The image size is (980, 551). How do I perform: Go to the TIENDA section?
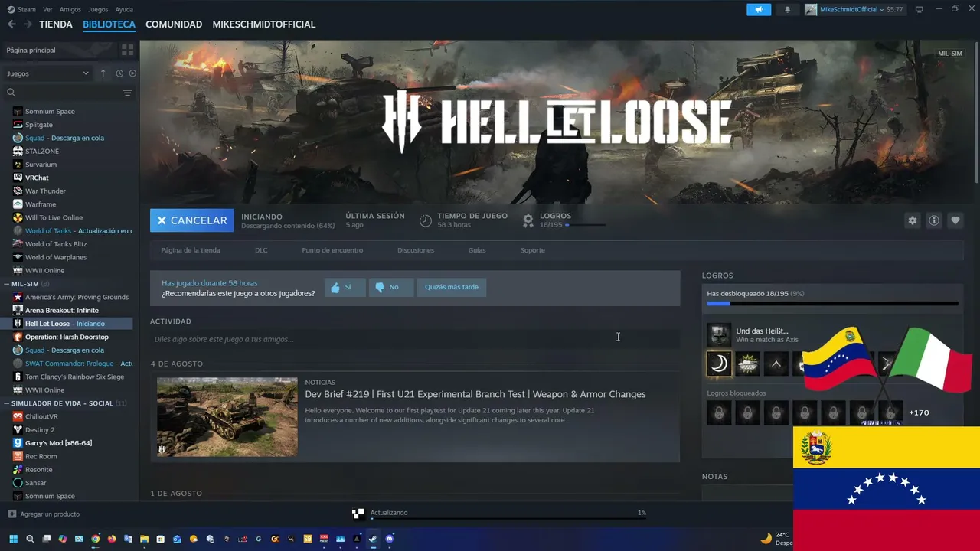56,24
